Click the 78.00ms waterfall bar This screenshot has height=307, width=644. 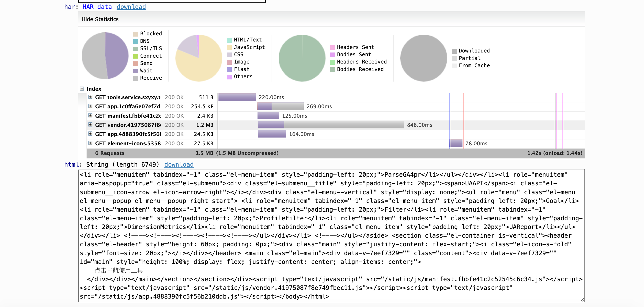(456, 143)
